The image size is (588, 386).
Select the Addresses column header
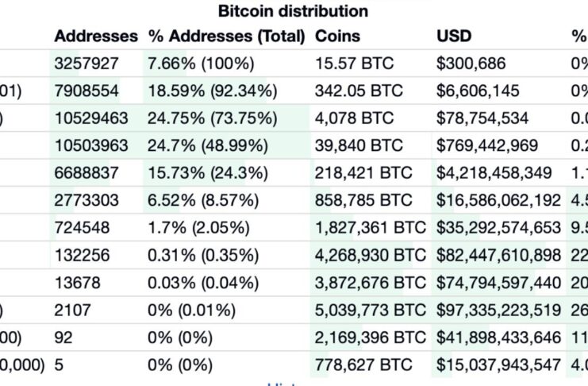pyautogui.click(x=94, y=37)
